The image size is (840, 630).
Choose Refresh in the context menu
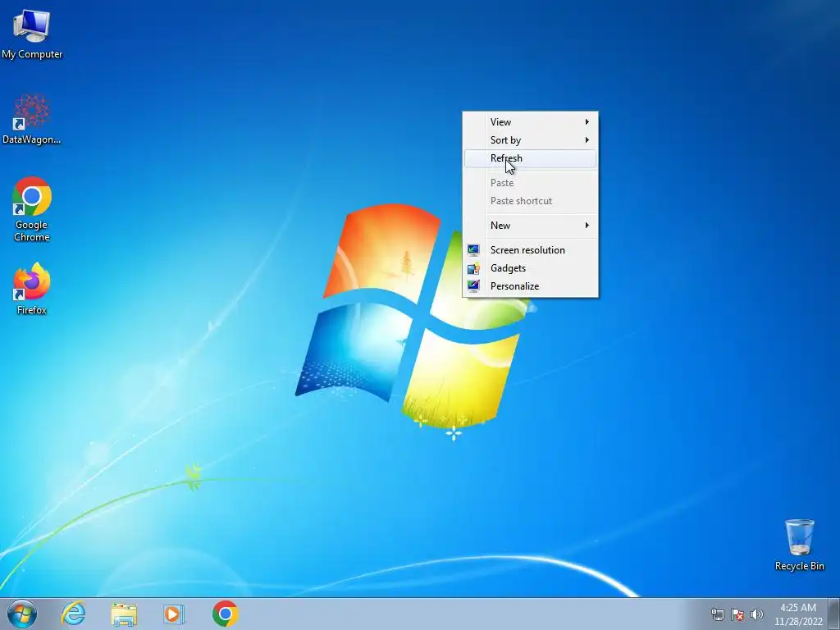coord(531,158)
